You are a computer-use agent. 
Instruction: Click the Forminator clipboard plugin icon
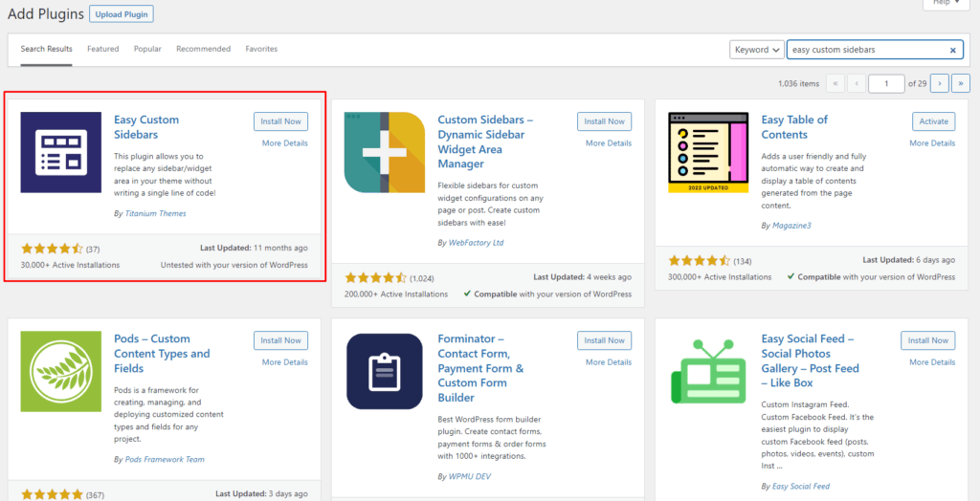click(x=385, y=371)
